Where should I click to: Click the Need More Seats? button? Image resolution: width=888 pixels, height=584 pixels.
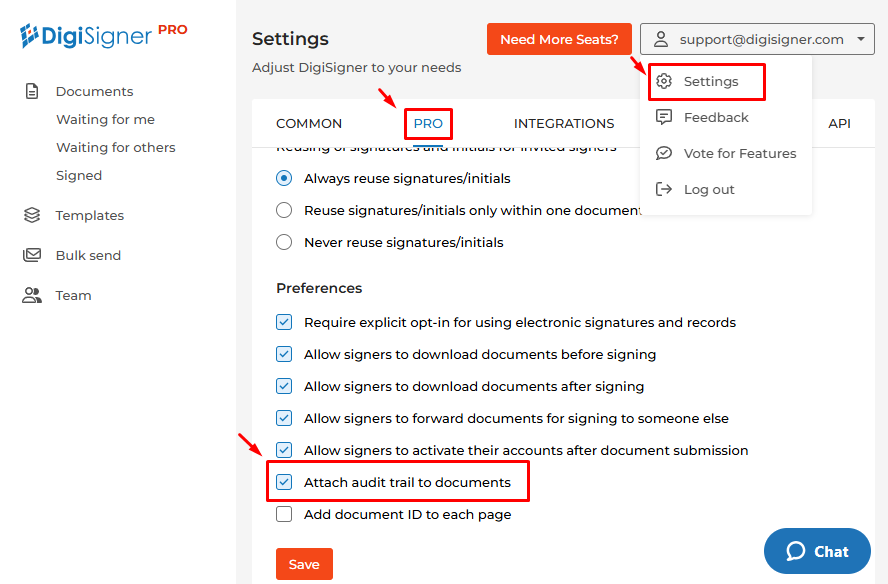pyautogui.click(x=559, y=40)
